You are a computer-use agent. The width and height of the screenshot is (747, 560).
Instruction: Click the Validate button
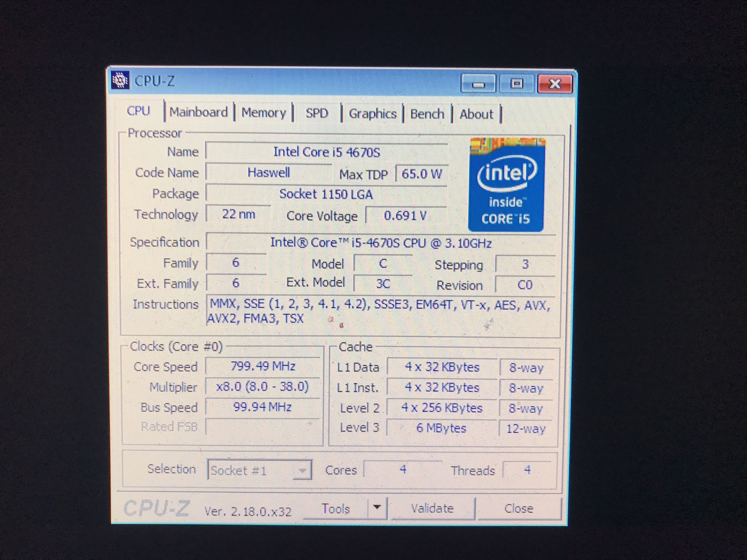click(432, 509)
